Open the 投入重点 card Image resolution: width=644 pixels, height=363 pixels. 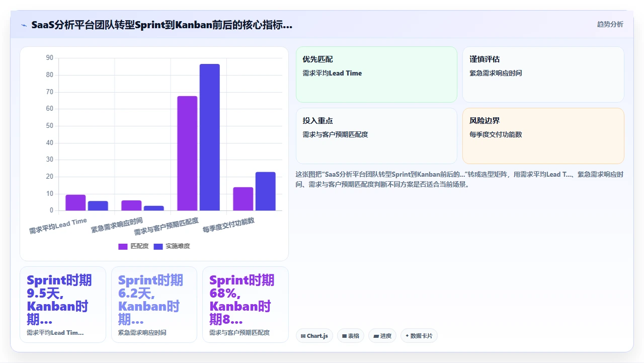376,136
